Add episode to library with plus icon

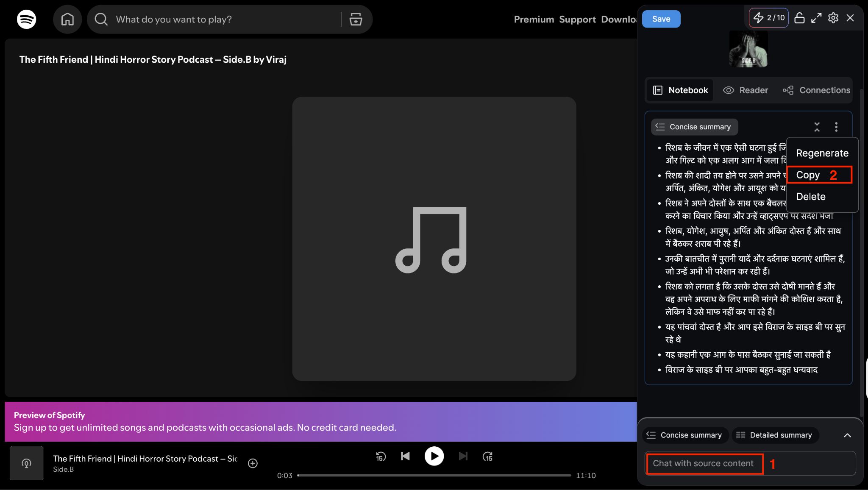(x=253, y=463)
